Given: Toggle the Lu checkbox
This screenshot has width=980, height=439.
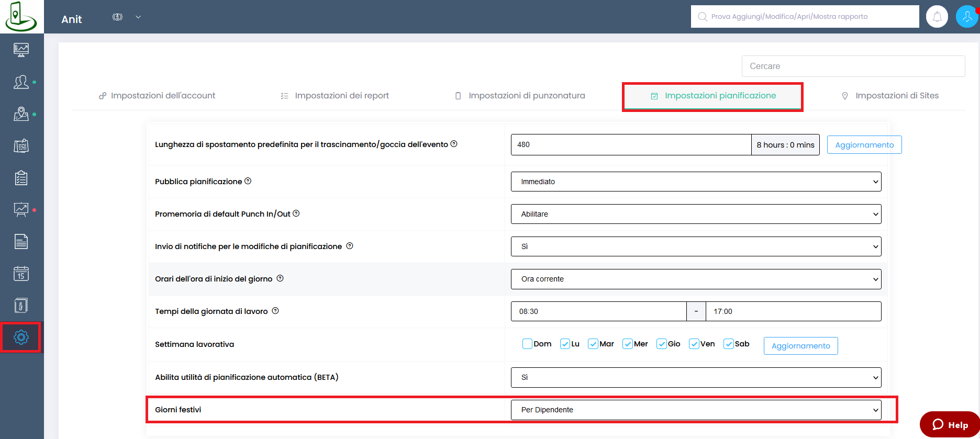Looking at the screenshot, I should [565, 344].
